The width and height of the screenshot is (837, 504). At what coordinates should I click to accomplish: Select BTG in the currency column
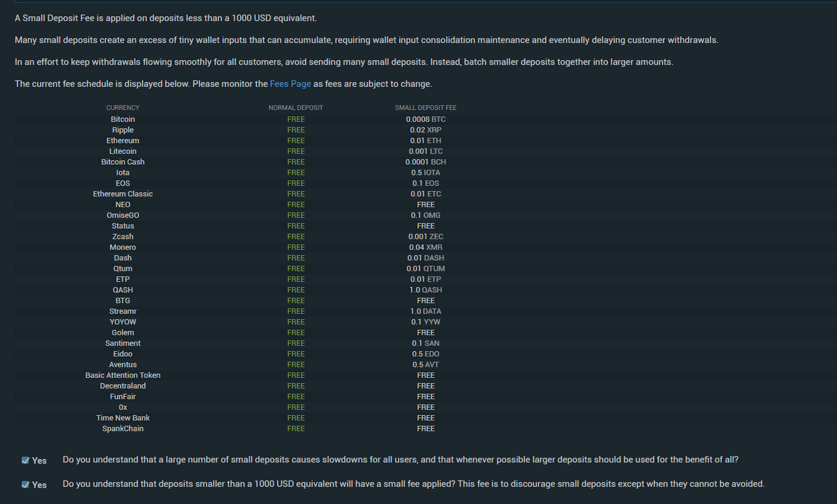point(123,301)
